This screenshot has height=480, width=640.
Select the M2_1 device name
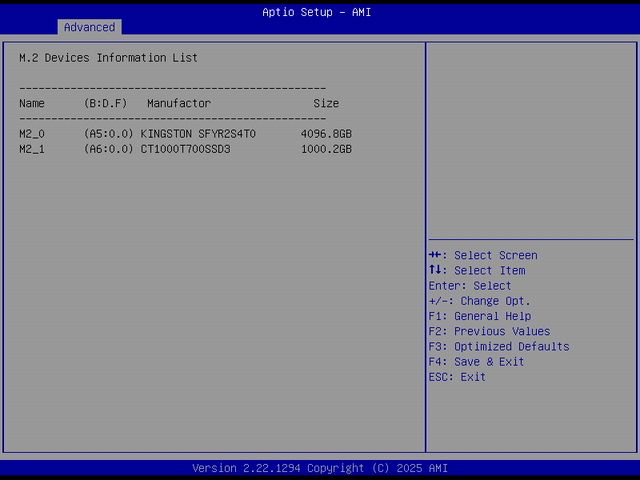pyautogui.click(x=32, y=149)
